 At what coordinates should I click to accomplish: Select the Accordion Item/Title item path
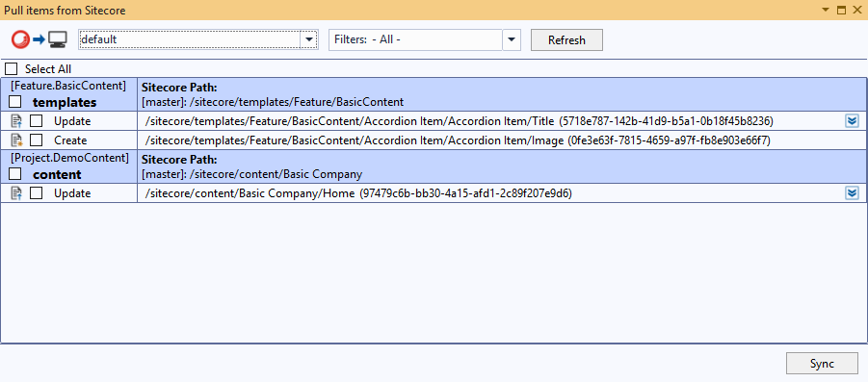click(459, 121)
